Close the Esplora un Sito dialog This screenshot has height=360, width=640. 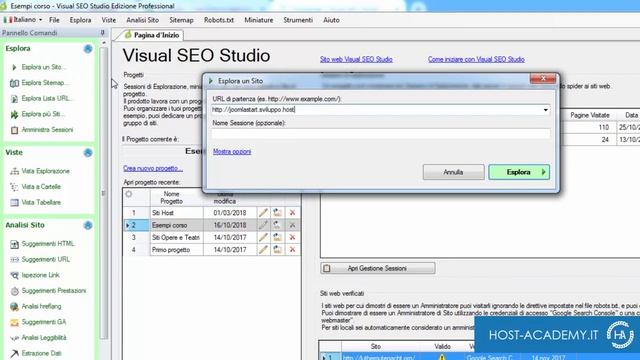coord(542,78)
